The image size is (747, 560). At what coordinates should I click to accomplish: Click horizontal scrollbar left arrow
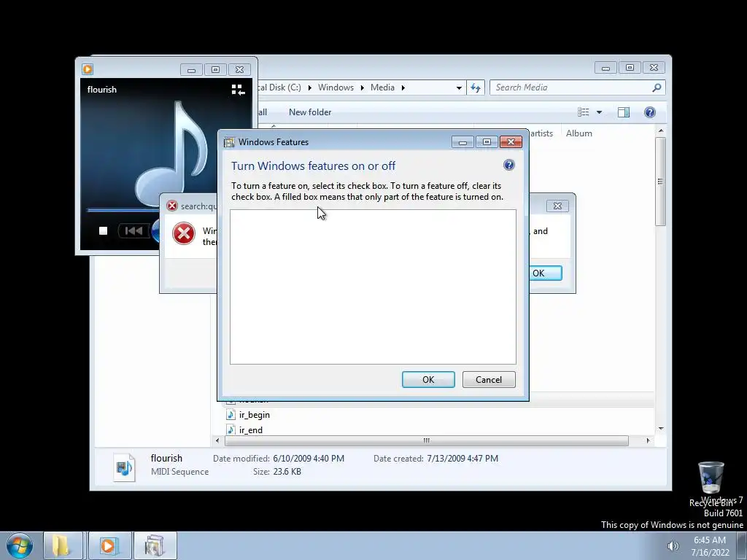click(217, 440)
